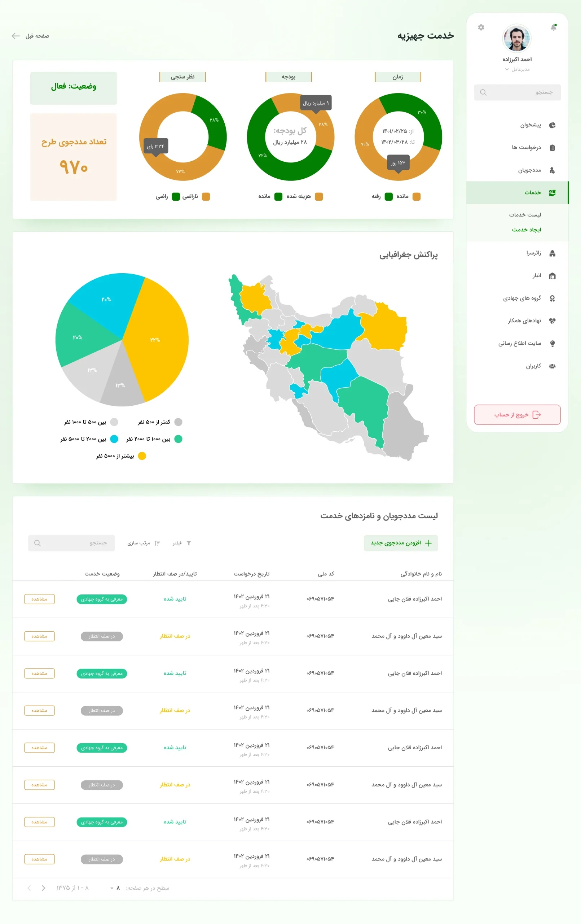Click the سایت اطلاع رسانی lightbulb icon
The height and width of the screenshot is (924, 581).
552,343
